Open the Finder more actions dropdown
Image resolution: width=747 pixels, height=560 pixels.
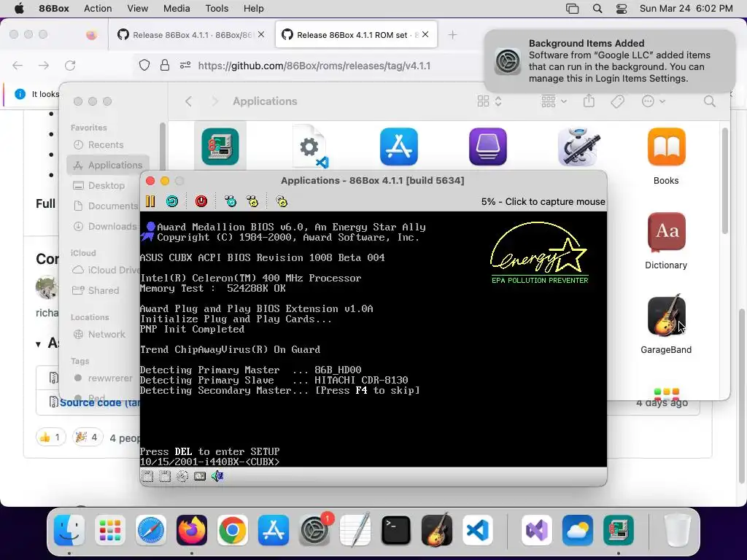click(x=653, y=101)
